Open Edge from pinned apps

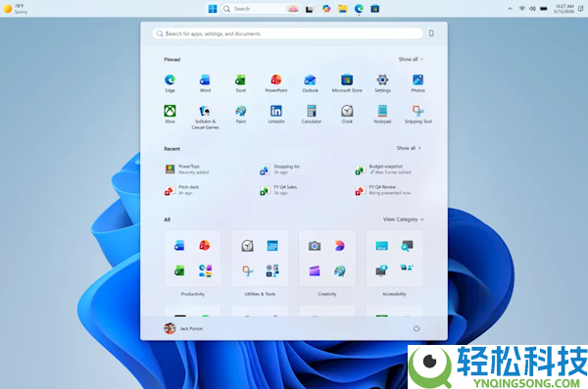pos(170,83)
